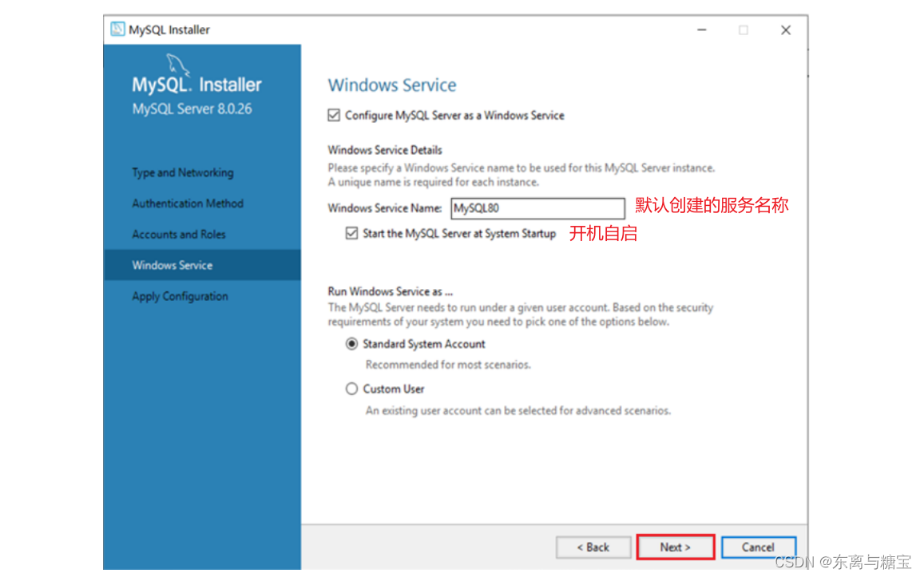Image resolution: width=924 pixels, height=577 pixels.
Task: Select the Standard System Account option
Action: [352, 344]
